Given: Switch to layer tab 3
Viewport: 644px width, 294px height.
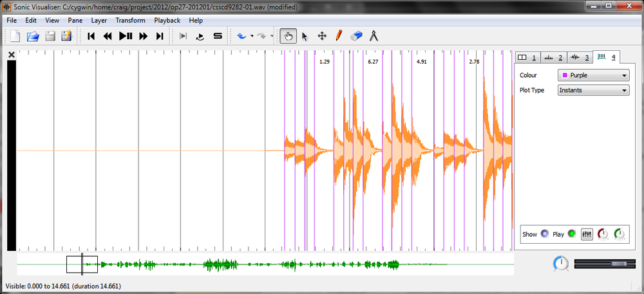Looking at the screenshot, I should point(581,58).
